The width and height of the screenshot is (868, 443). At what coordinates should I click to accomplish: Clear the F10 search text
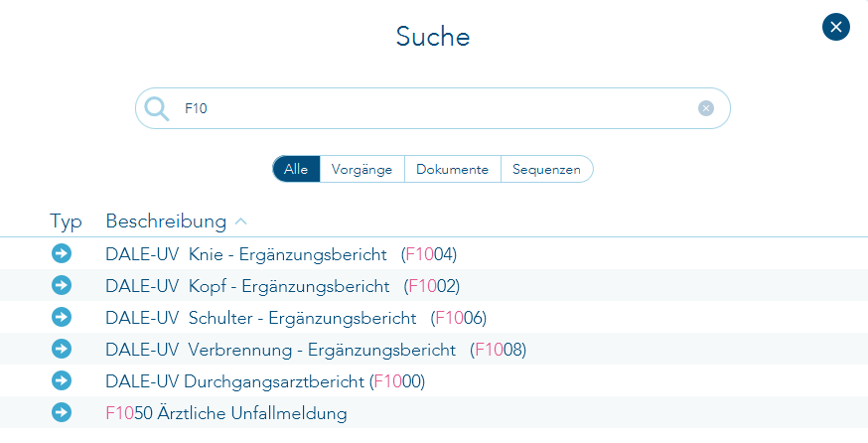tap(706, 108)
